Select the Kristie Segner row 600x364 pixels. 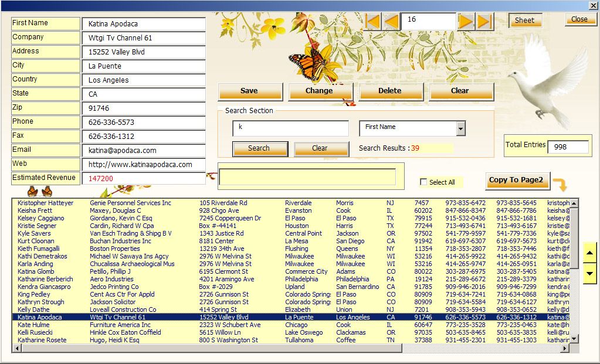click(x=291, y=226)
